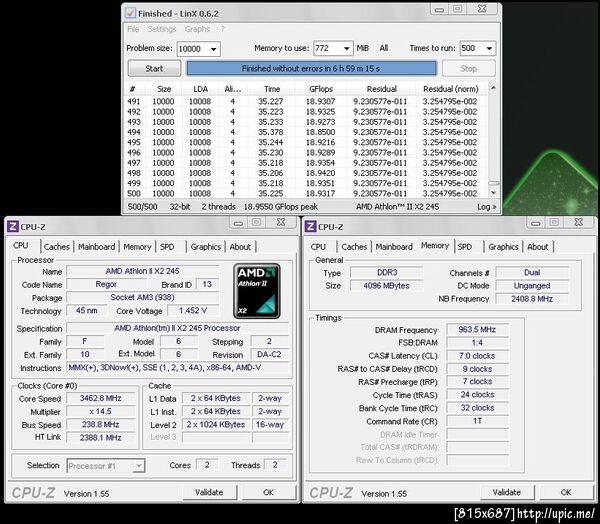Click the Multiplier value x 14.5
Viewport: 600px width, 524px height.
pos(101,411)
